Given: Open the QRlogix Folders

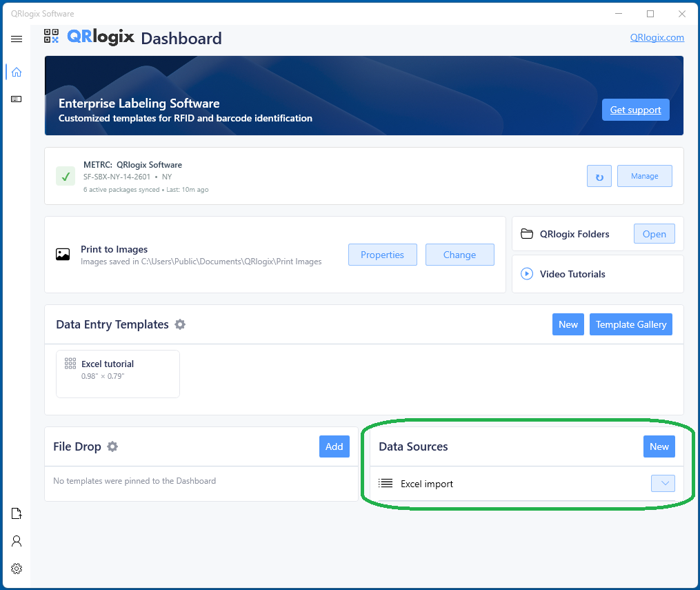Looking at the screenshot, I should point(654,234).
